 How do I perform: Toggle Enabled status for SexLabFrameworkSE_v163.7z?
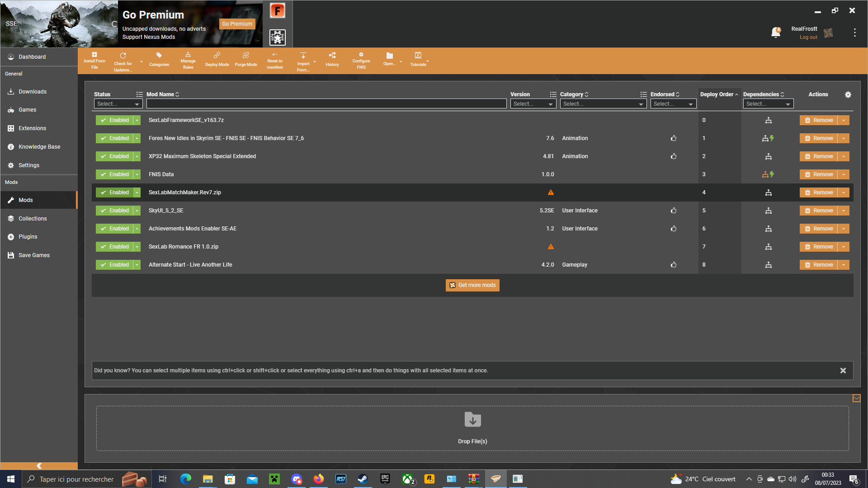coord(114,120)
